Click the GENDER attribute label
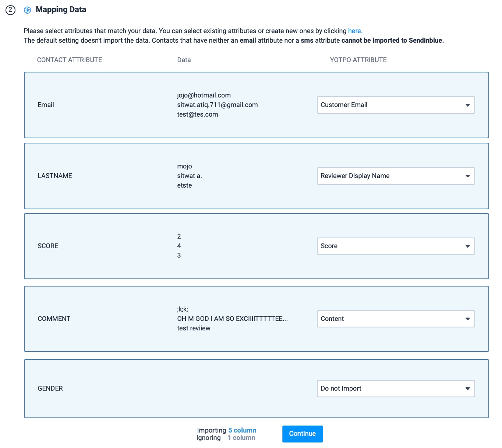Screen dimensions: 502x448 [50, 388]
